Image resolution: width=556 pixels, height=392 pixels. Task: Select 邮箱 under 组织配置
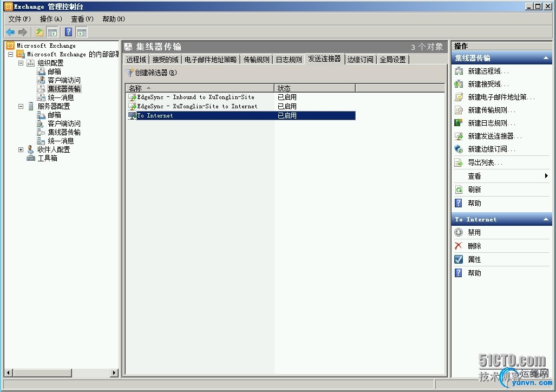coord(54,71)
